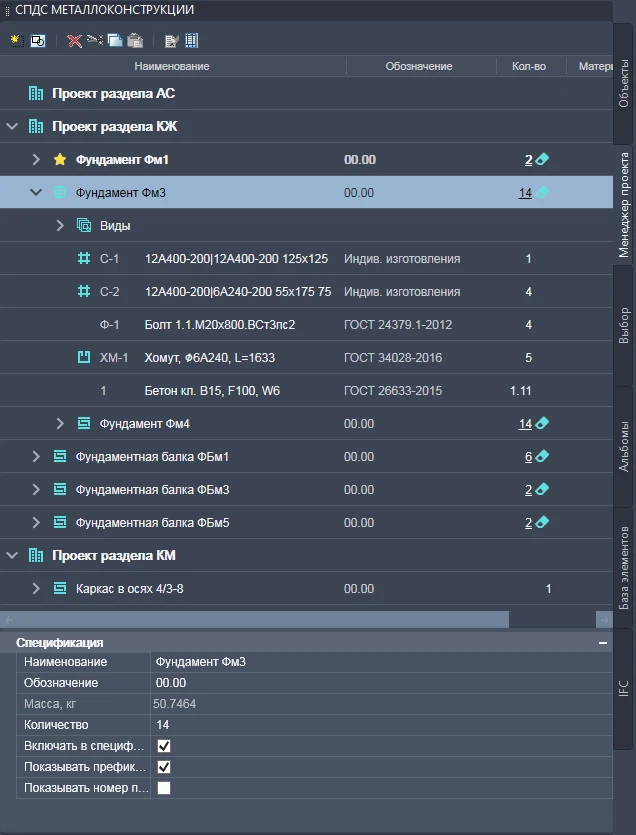Click quantity link 14 of Фундамент Фм4
636x835 pixels.
[x=524, y=424]
